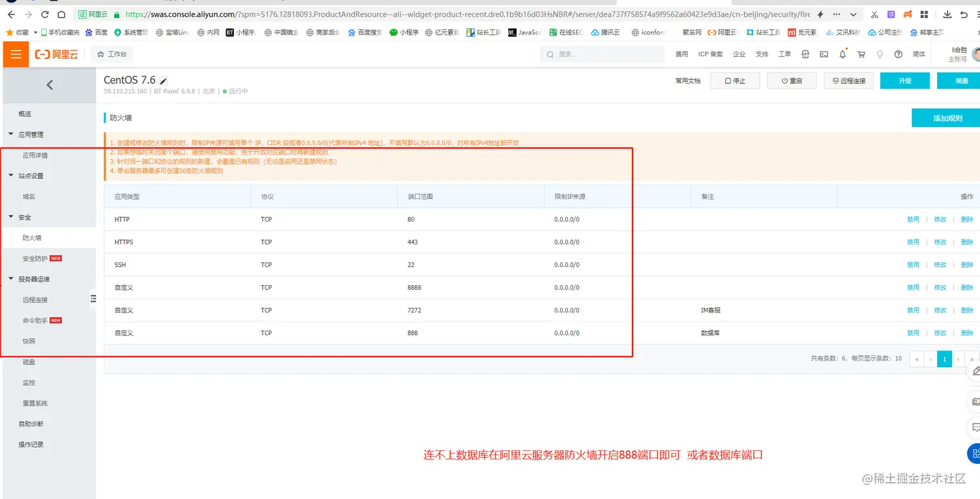Collapse the 安全 section
Screen dimensions: 980x499
11,217
